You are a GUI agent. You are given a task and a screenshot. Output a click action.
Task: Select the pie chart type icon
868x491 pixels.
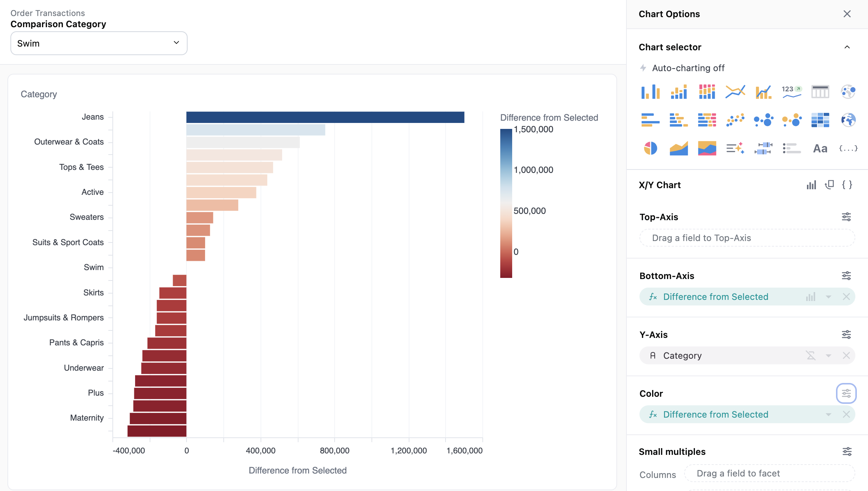[x=650, y=148]
